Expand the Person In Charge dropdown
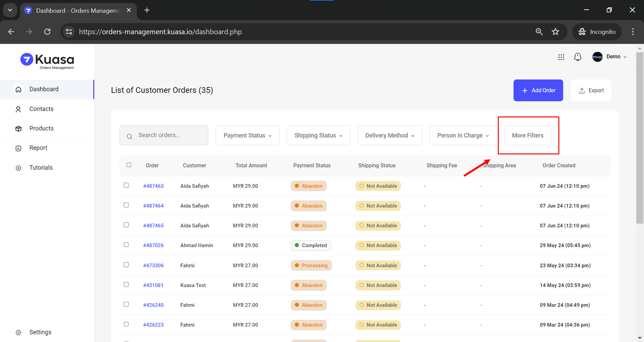 [x=463, y=135]
